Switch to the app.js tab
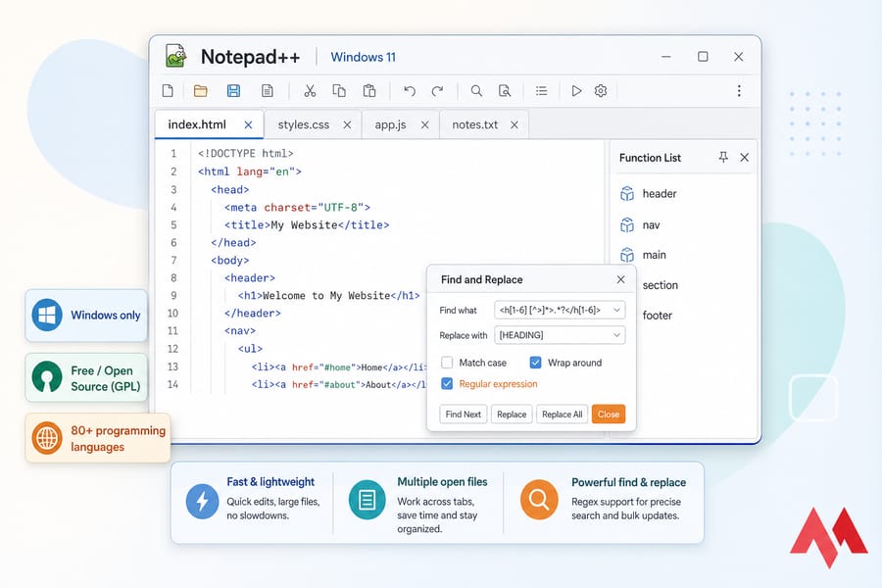Image resolution: width=882 pixels, height=588 pixels. coord(390,124)
